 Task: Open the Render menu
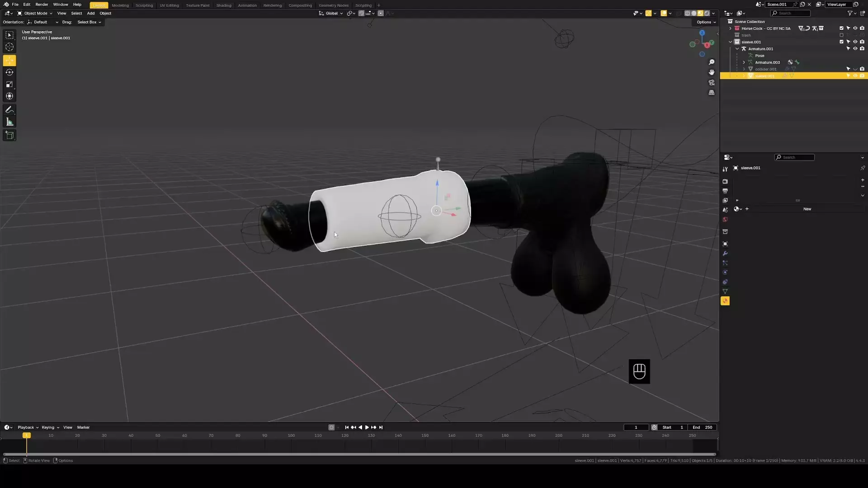[42, 5]
